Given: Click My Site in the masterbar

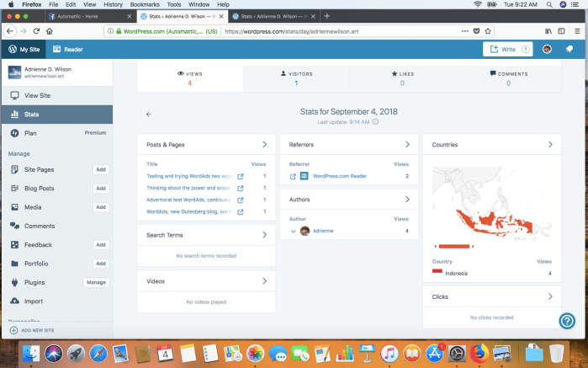Looking at the screenshot, I should [24, 49].
